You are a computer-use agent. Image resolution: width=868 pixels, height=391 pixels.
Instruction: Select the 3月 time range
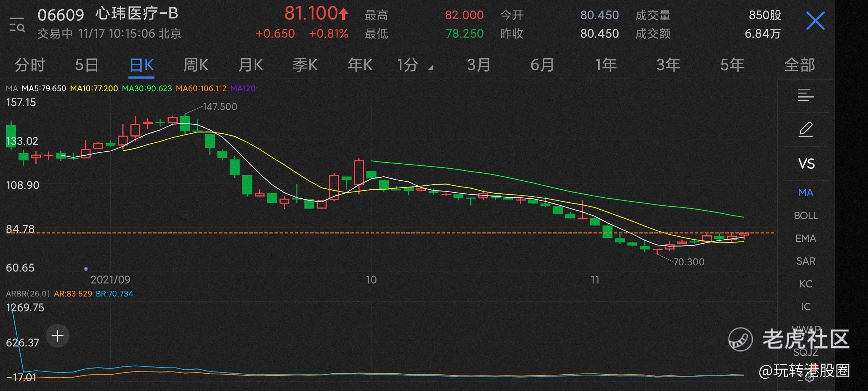click(478, 66)
